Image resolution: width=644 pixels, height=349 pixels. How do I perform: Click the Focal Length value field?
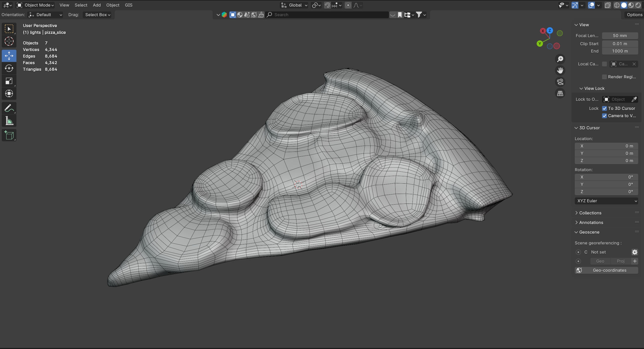(620, 36)
